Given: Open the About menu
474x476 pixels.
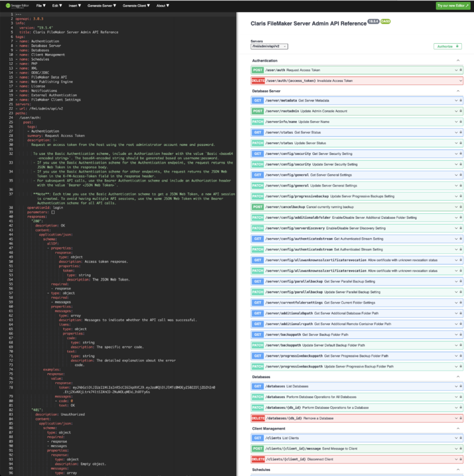Looking at the screenshot, I should click(162, 6).
